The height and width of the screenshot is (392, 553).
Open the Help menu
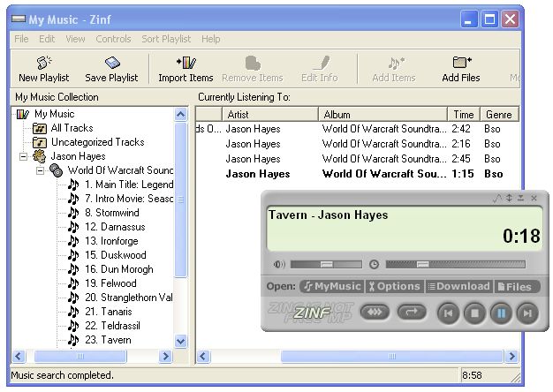211,39
